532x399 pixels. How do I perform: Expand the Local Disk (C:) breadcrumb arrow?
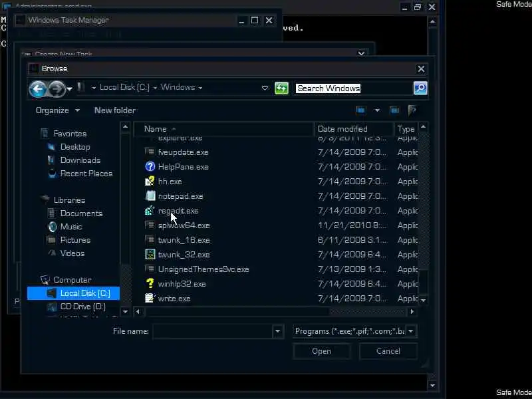coord(155,88)
